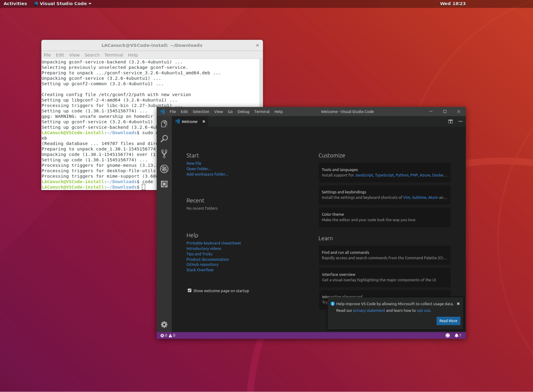Install Python language support link
Screen dimensions: 533x392
[x=402, y=175]
